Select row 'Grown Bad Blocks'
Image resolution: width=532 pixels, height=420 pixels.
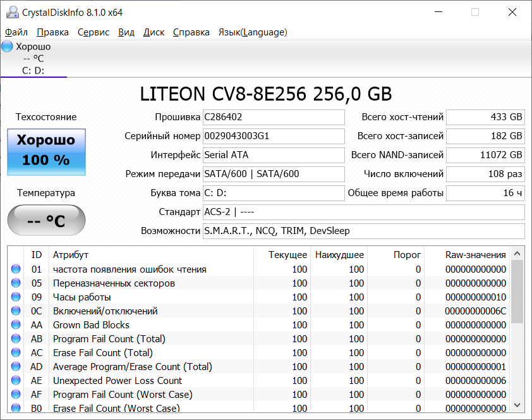(x=259, y=325)
